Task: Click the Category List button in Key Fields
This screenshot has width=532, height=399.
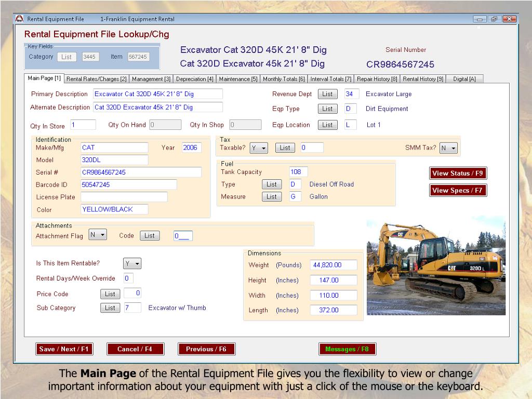Action: [x=66, y=57]
